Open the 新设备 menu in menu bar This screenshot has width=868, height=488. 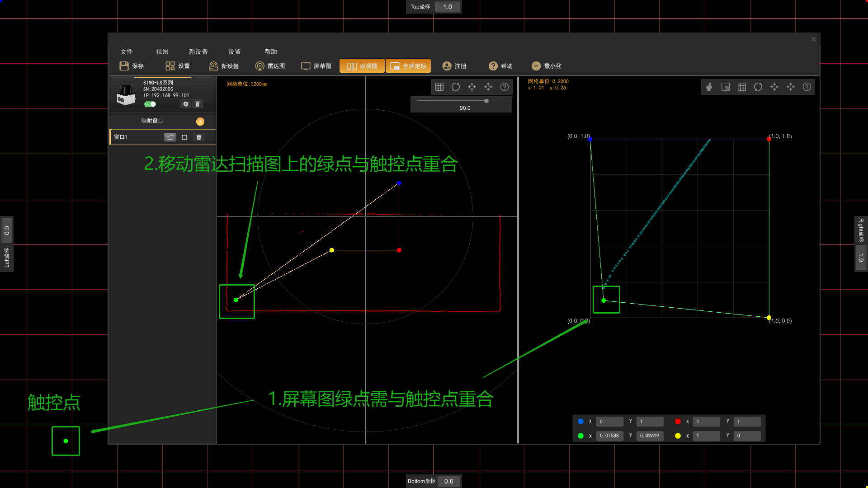pyautogui.click(x=198, y=52)
